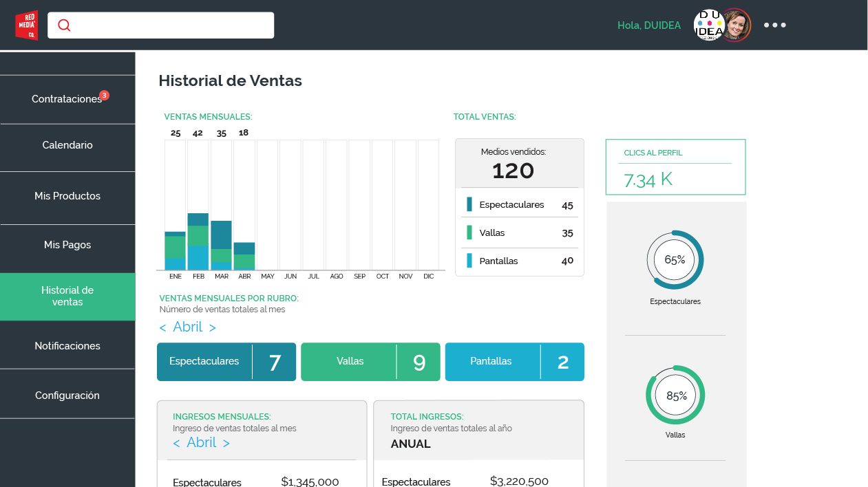The width and height of the screenshot is (868, 487).
Task: Click the 65% Espectaculares progress ring
Action: click(675, 260)
